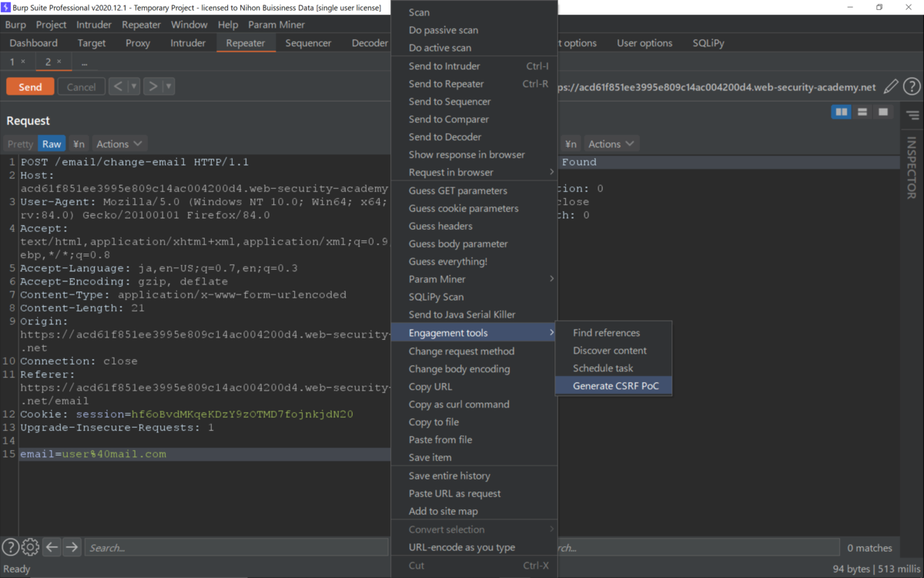Switch to the Dashboard tab

point(34,43)
